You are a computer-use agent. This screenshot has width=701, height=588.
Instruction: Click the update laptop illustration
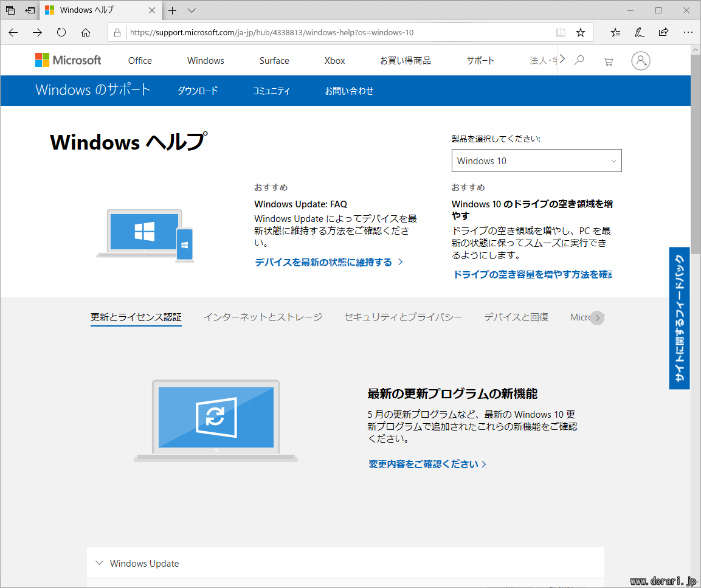point(215,421)
